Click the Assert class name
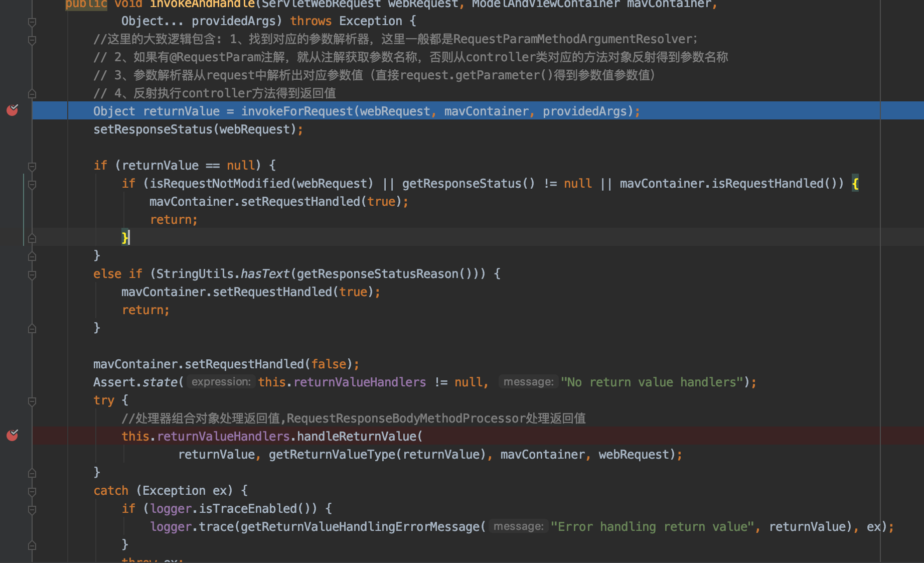Viewport: 924px width, 563px height. (x=114, y=382)
